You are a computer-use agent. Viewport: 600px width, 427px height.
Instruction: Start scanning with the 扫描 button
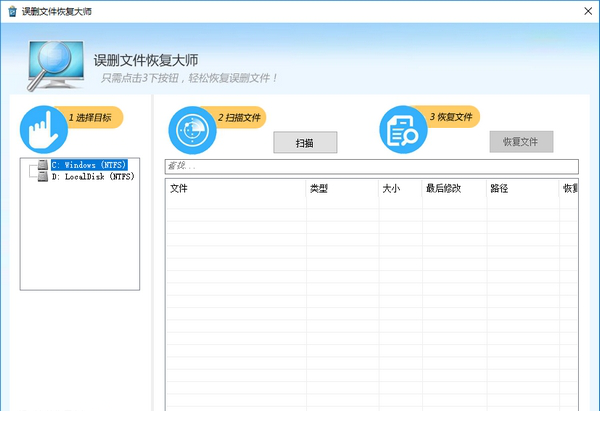305,143
